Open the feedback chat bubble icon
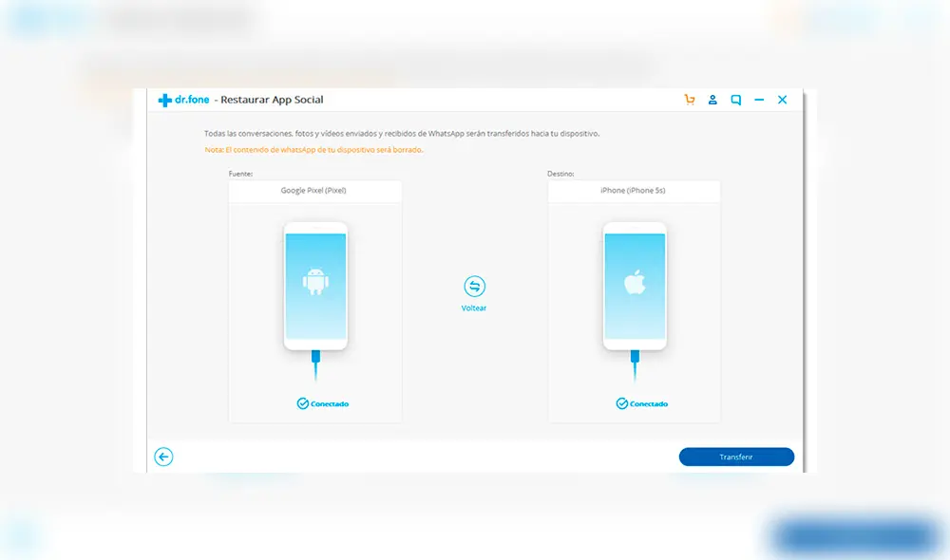 735,100
